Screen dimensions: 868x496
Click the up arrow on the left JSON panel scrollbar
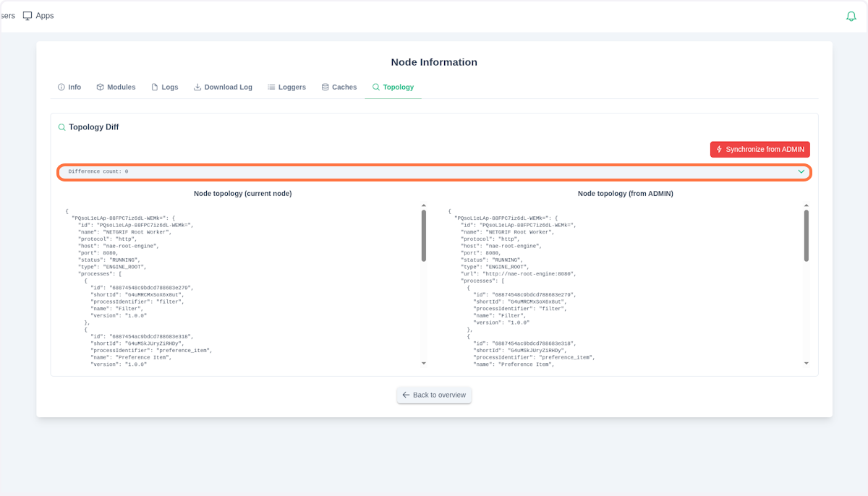(423, 206)
